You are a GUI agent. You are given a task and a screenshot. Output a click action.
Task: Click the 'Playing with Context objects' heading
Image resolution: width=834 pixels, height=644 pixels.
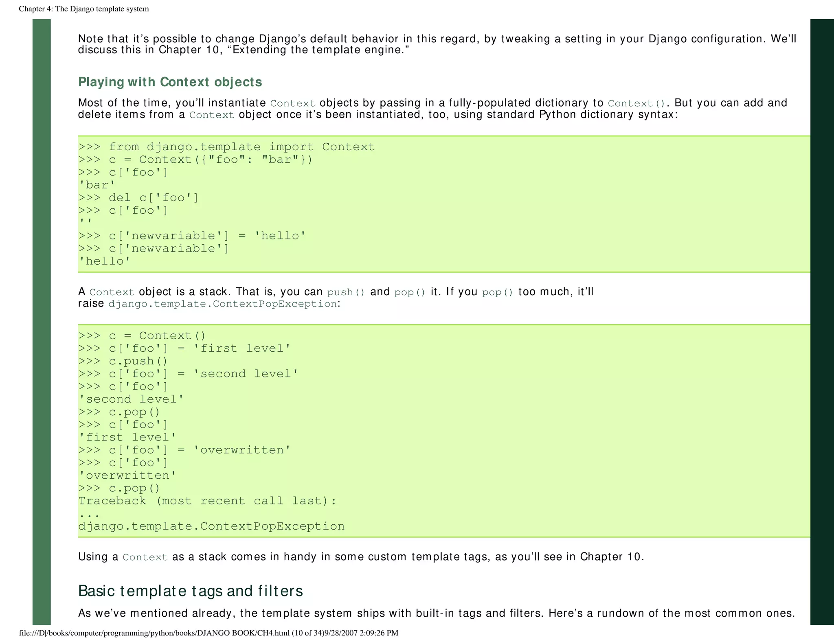tap(170, 82)
